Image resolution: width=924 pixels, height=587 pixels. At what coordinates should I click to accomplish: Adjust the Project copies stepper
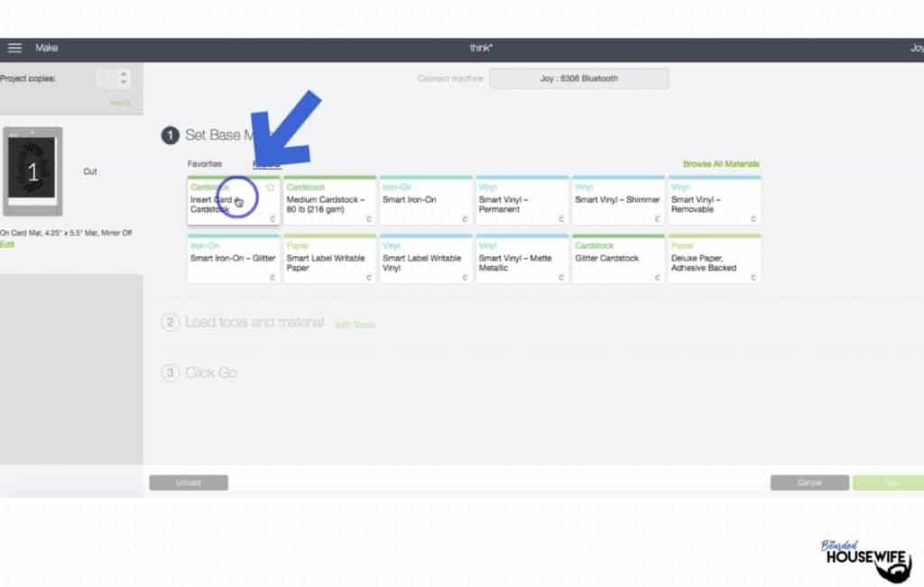point(124,79)
